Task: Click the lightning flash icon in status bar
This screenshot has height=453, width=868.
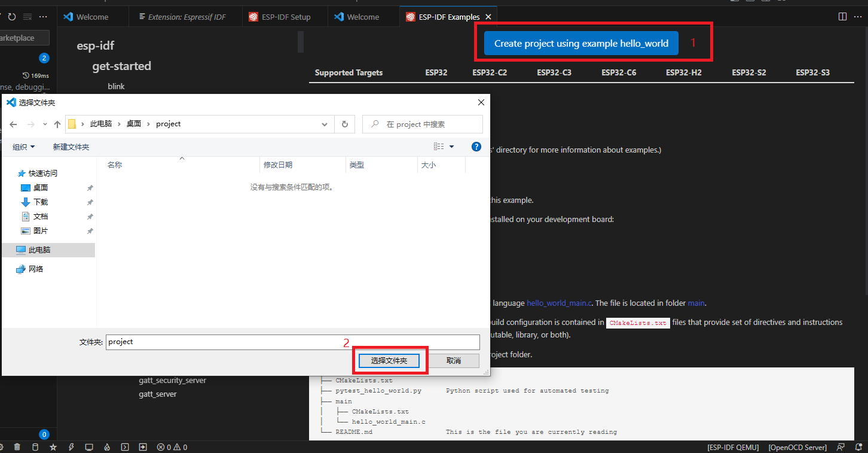Action: 71,447
